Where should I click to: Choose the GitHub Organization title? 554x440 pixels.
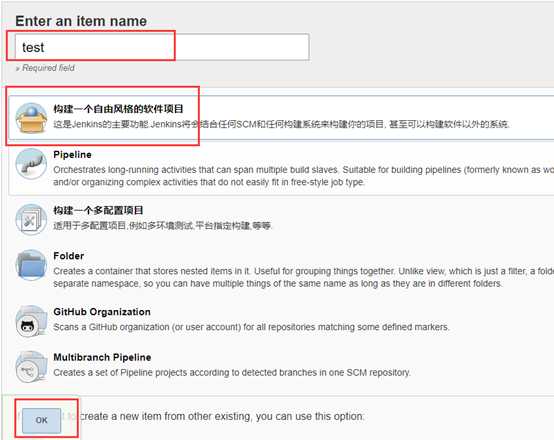click(102, 312)
